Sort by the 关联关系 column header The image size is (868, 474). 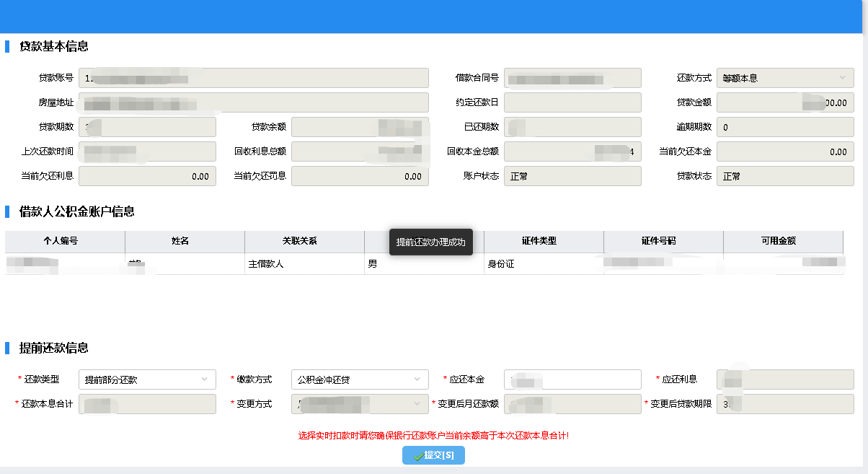(x=304, y=241)
